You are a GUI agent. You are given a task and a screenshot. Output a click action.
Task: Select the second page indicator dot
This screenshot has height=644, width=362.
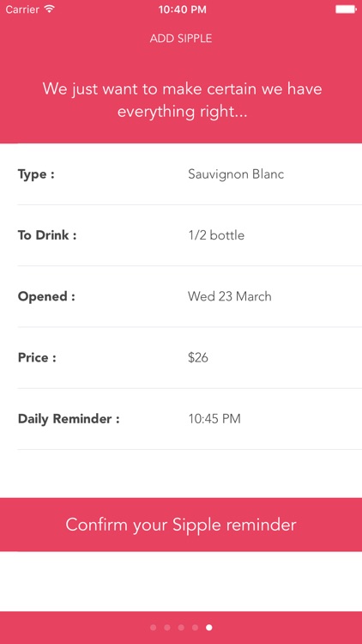pyautogui.click(x=167, y=628)
